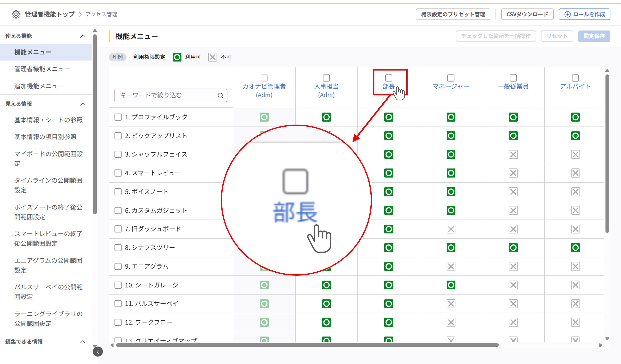Click the table's right scroll arrow
This screenshot has width=621, height=364.
(x=601, y=345)
